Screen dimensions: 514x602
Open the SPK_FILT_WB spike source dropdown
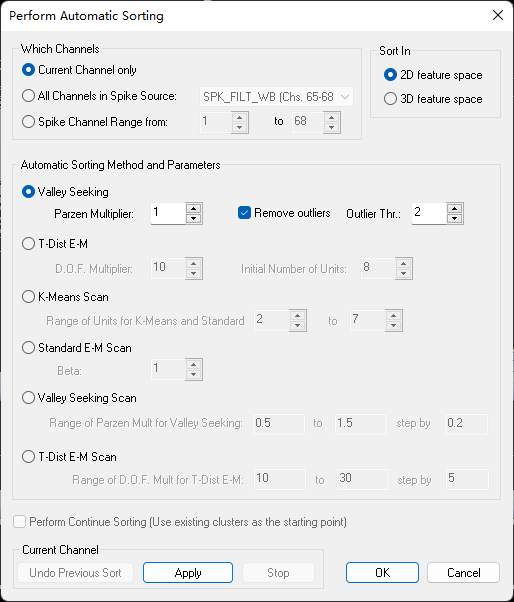pos(276,97)
